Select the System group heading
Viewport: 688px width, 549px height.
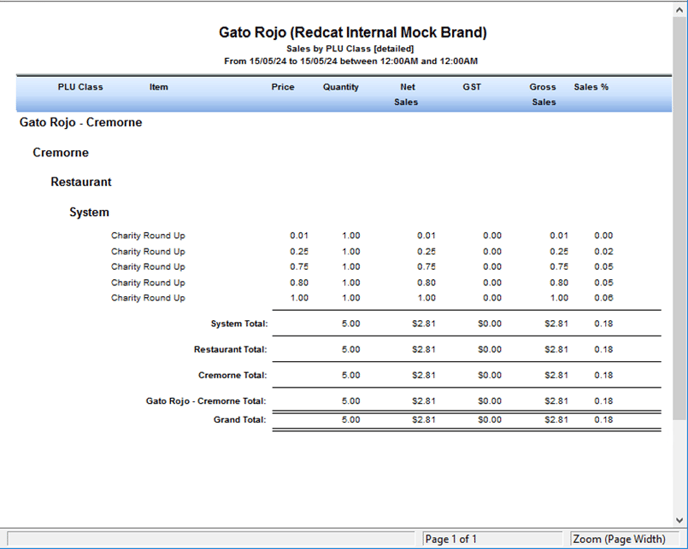[x=89, y=212]
